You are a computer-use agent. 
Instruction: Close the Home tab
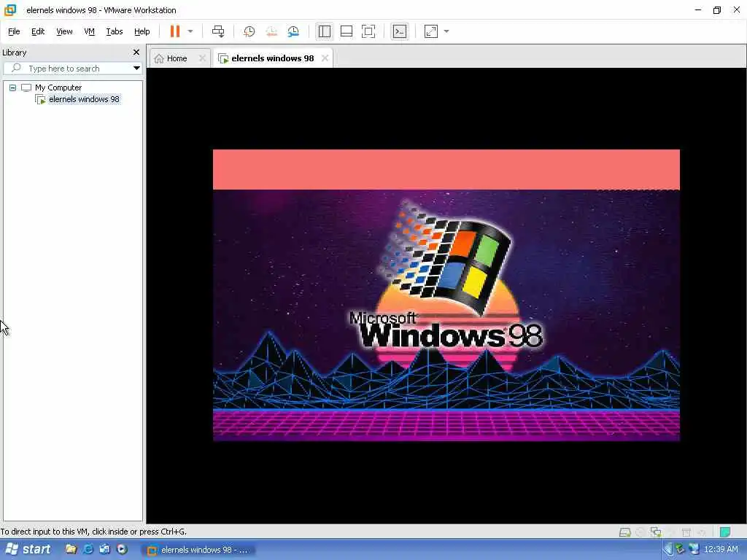202,58
